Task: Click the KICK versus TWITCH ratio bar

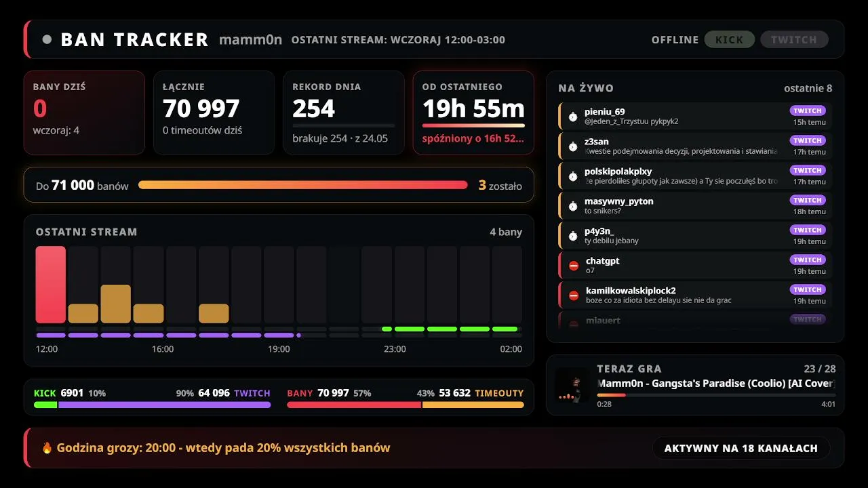Action: pos(153,405)
